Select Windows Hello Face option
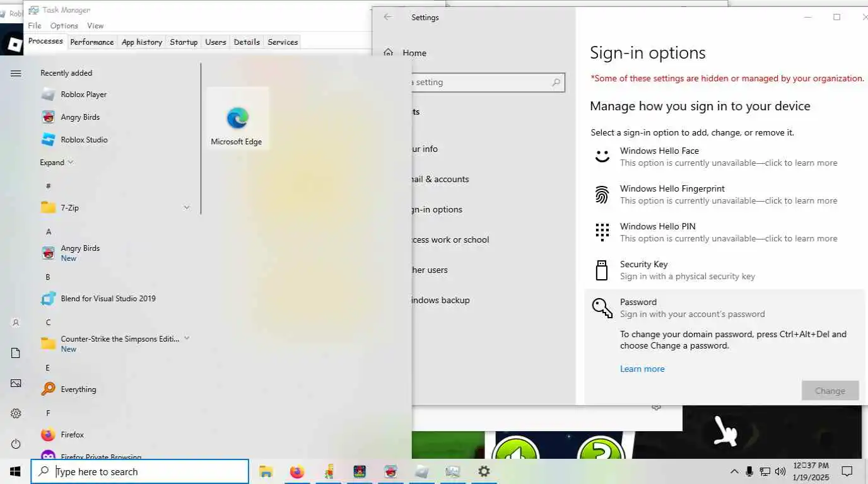This screenshot has height=484, width=868. (725, 157)
